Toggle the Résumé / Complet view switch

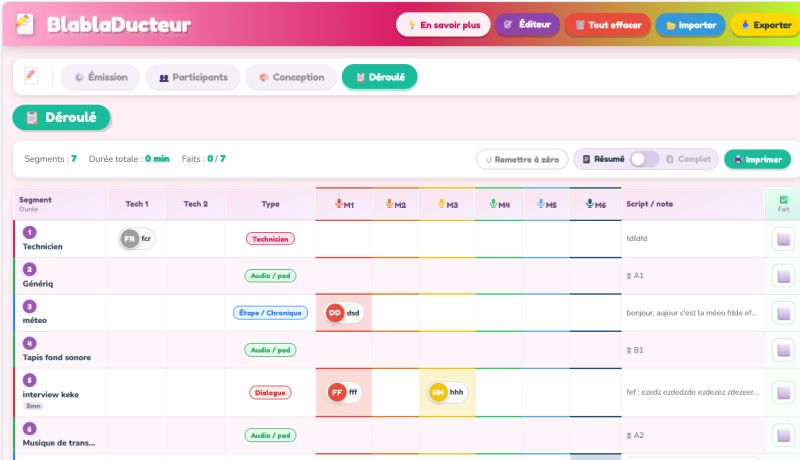644,159
